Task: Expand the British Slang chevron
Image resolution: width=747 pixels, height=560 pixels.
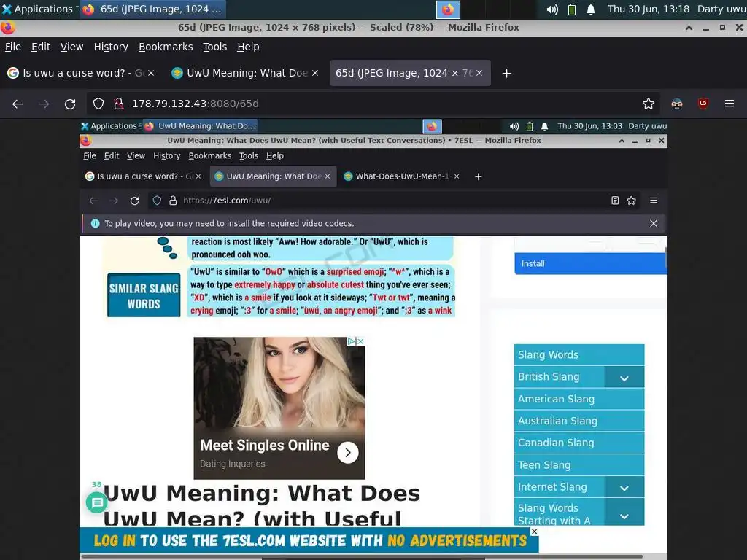Action: (624, 377)
